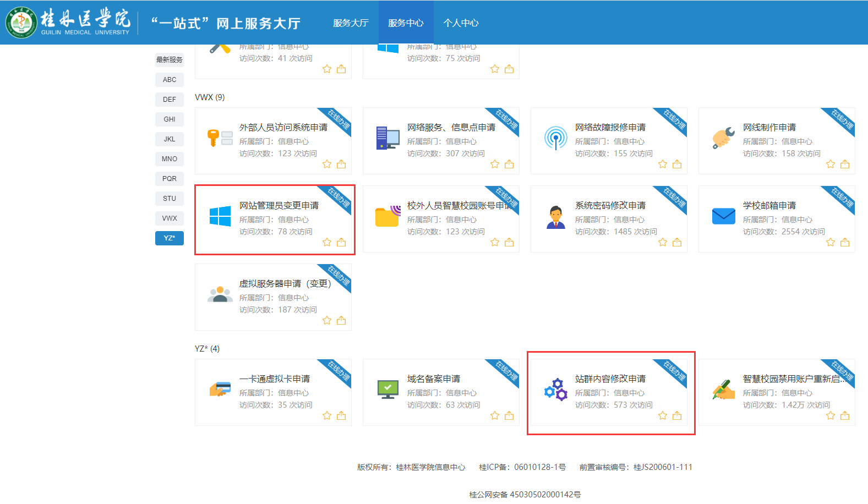Share 校外人员智慧校园账号申请 service
The image size is (868, 504).
[x=509, y=242]
